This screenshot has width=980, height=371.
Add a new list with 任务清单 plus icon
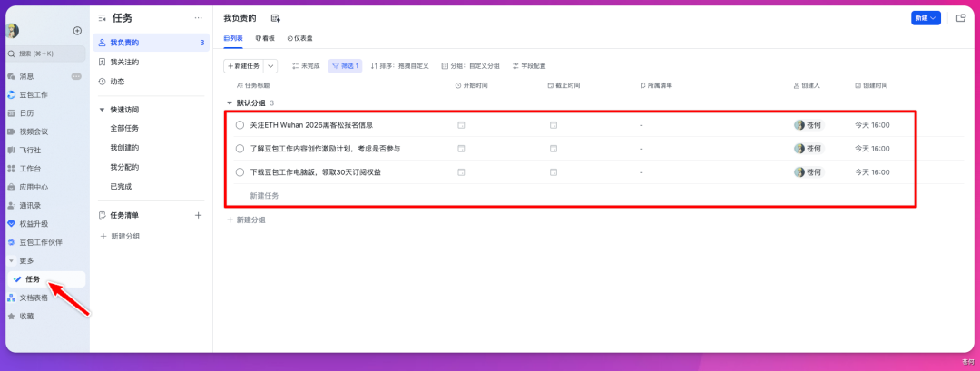[x=198, y=216]
